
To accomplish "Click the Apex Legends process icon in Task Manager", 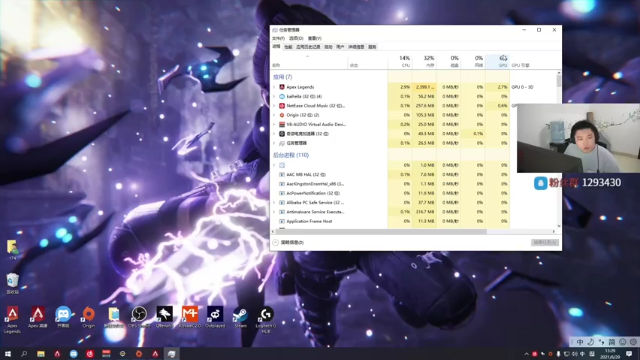I will [282, 87].
